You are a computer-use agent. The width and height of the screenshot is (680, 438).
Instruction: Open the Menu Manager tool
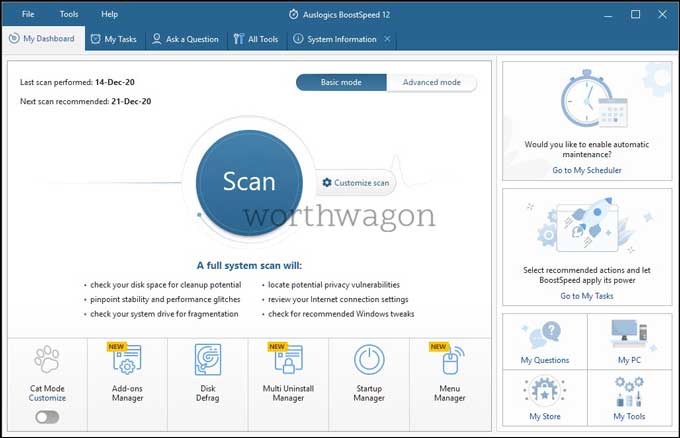449,375
